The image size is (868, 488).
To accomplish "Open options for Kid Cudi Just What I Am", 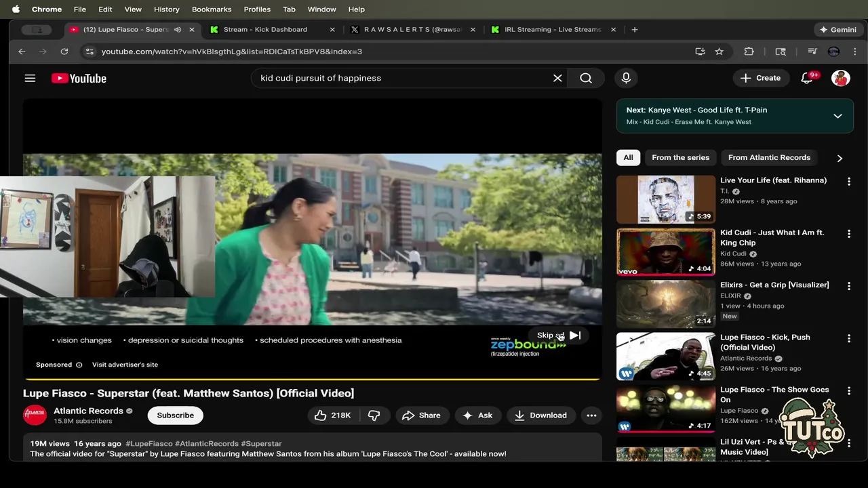I will [848, 234].
